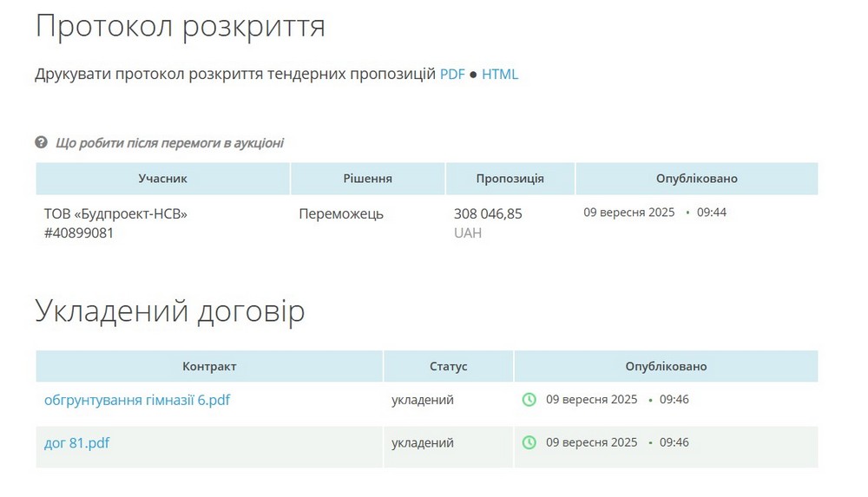
Task: Select the bid amount 308 046,85
Action: (488, 213)
